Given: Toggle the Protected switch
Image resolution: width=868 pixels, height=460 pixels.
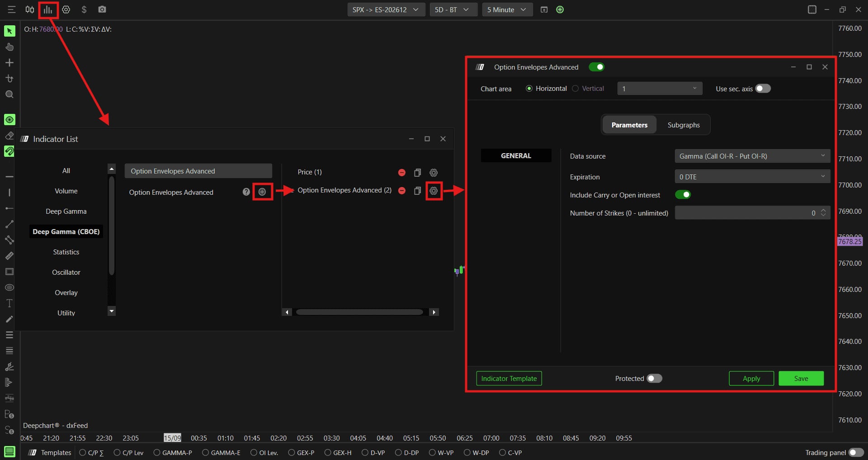Looking at the screenshot, I should coord(654,378).
